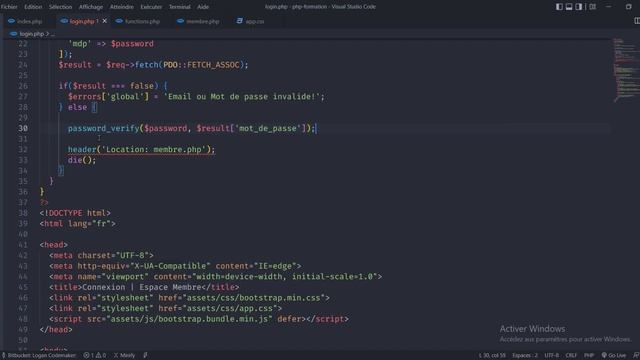Change end of line sequence CRLF

click(x=571, y=356)
